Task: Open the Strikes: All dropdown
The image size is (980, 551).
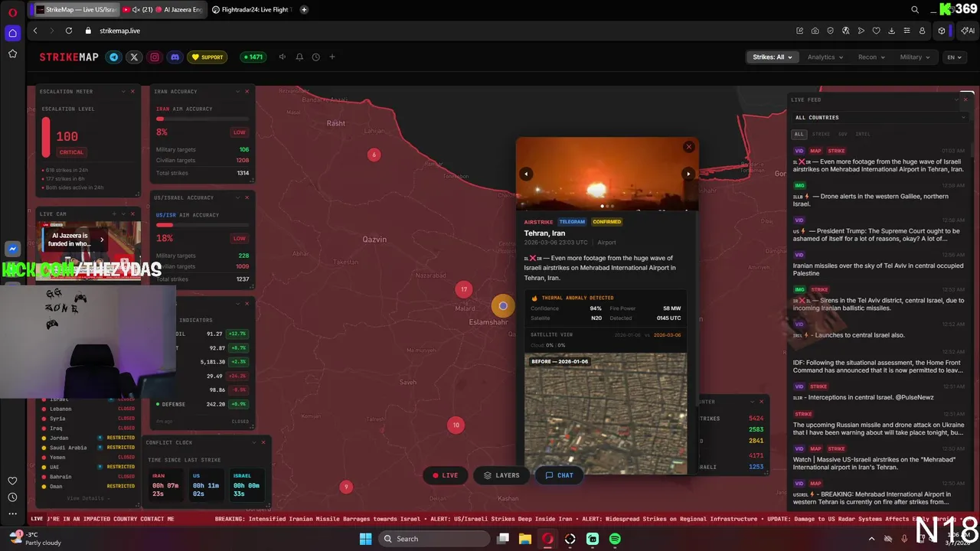Action: pyautogui.click(x=772, y=57)
